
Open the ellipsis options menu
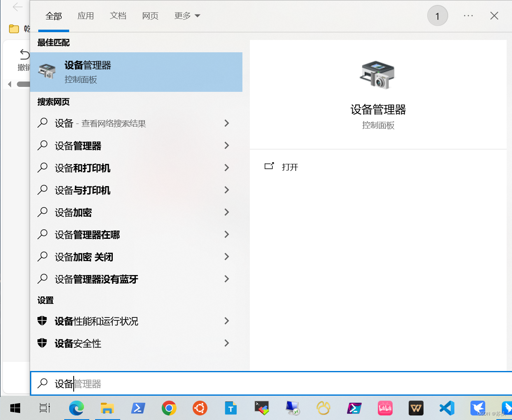point(468,16)
